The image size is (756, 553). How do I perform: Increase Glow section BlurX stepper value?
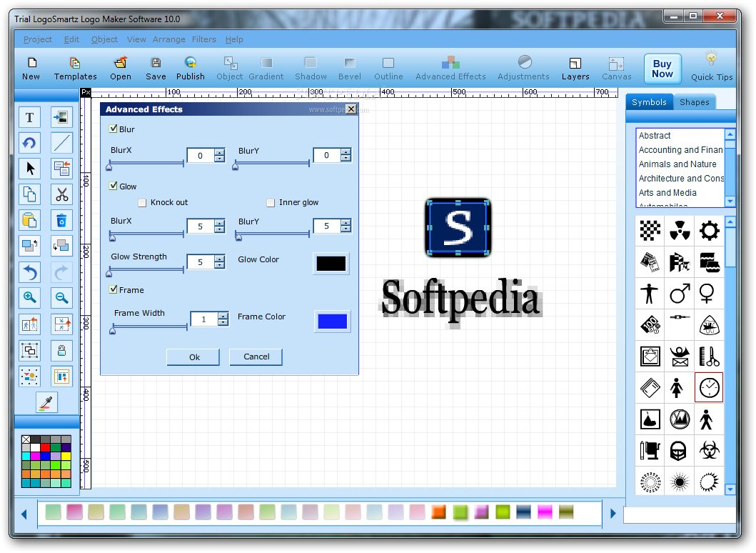[x=220, y=223]
